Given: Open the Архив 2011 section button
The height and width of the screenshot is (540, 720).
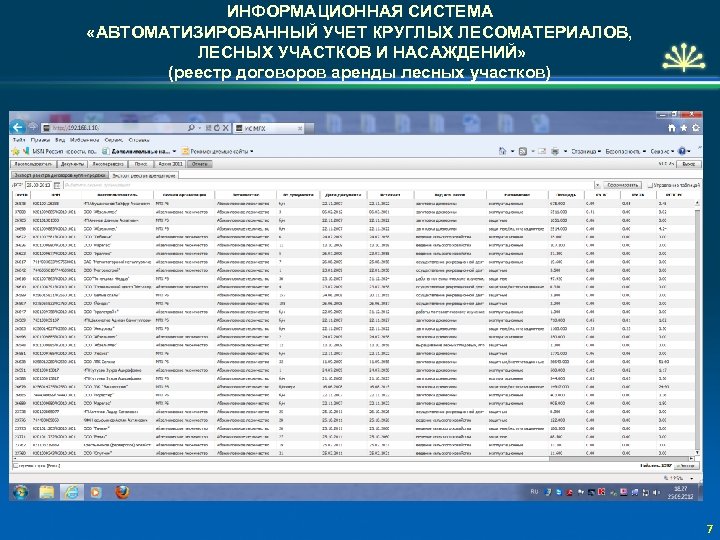Looking at the screenshot, I should click(170, 164).
